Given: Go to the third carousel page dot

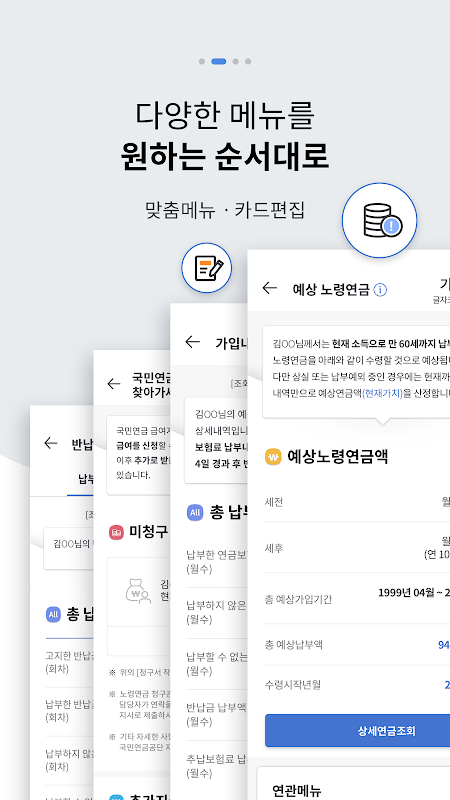Looking at the screenshot, I should [236, 61].
